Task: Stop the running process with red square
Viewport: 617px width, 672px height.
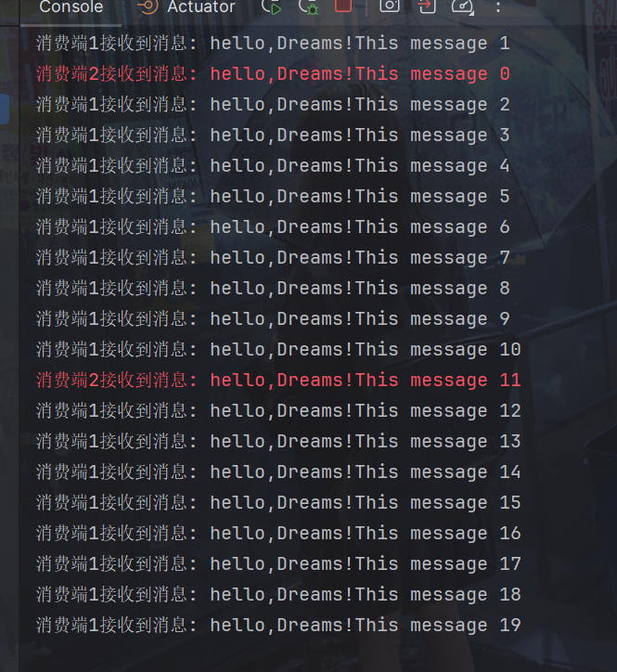Action: tap(343, 6)
